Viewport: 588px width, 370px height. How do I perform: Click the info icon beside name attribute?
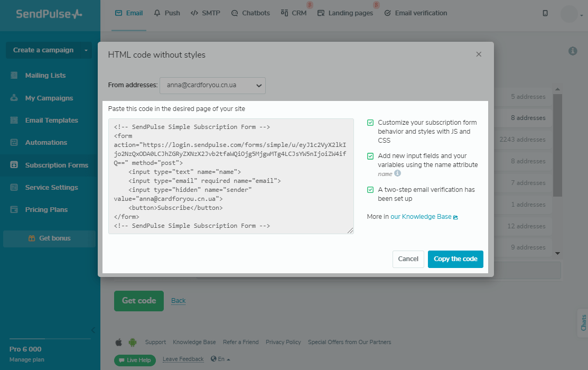point(398,173)
